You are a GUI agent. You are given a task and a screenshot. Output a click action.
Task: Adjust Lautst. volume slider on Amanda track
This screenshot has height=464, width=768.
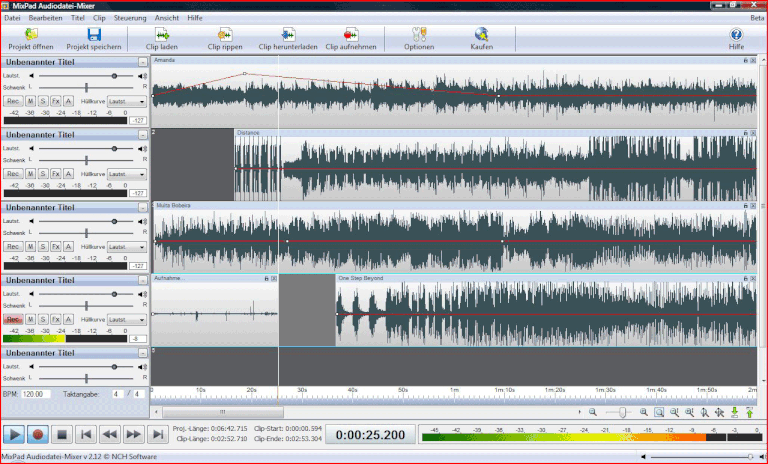point(114,76)
